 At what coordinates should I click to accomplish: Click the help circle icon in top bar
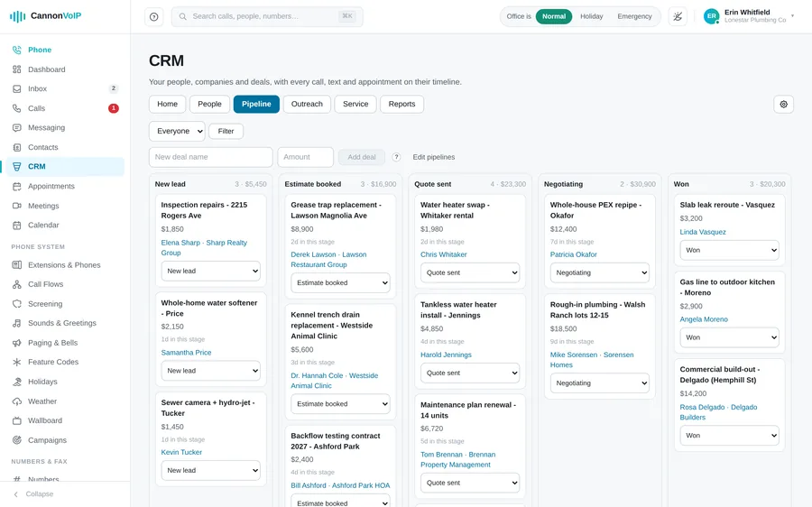point(153,16)
